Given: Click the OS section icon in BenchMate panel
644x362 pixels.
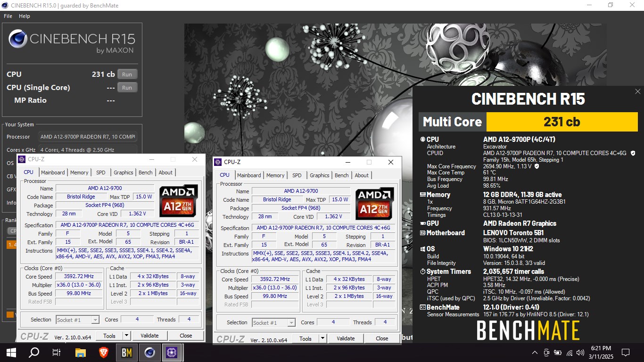Looking at the screenshot, I should [422, 249].
